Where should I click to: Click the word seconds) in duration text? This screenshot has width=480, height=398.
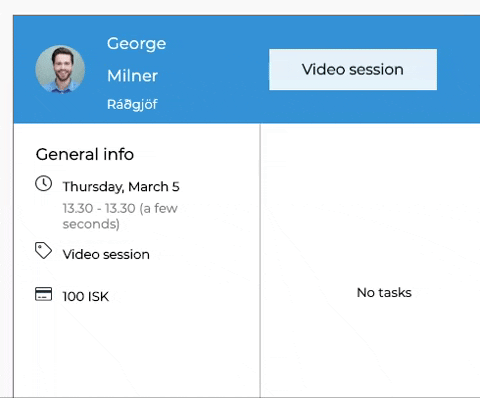coord(91,224)
